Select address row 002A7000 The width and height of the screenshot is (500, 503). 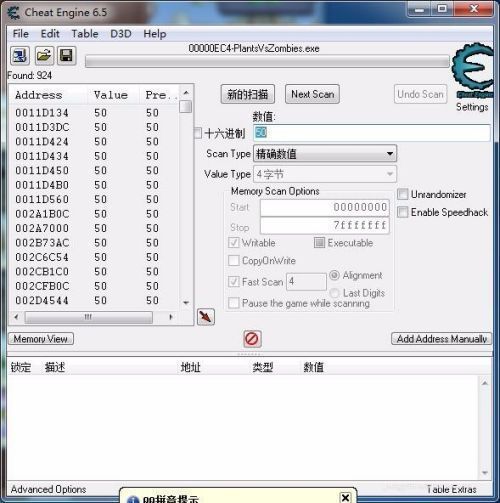click(95, 228)
